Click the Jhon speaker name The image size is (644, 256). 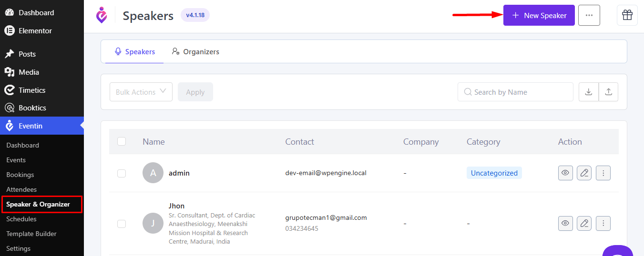[x=177, y=206]
